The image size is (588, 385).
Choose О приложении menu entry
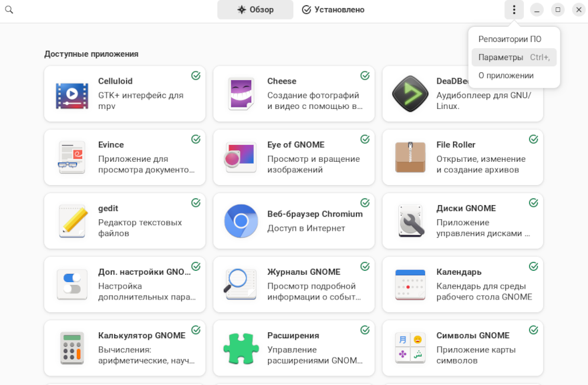pyautogui.click(x=506, y=76)
